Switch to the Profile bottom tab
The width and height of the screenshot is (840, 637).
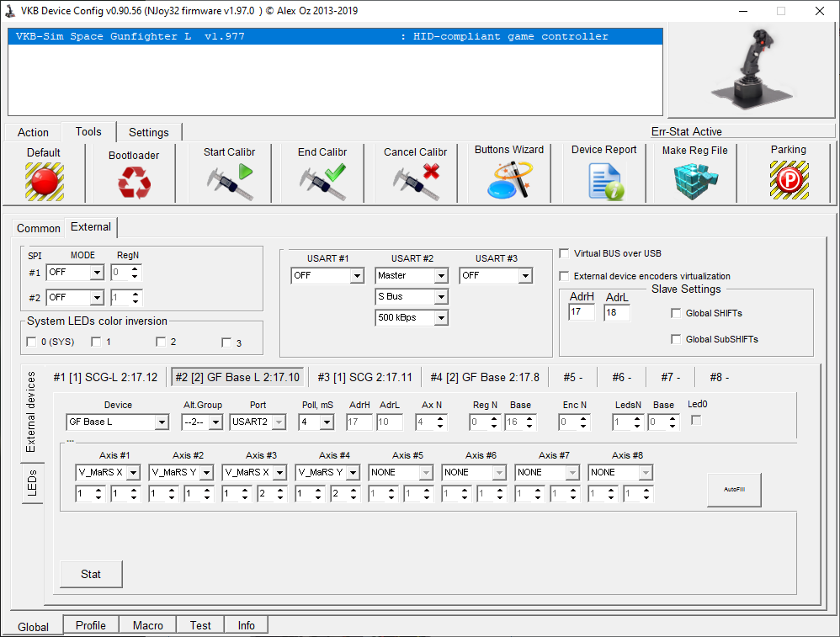pyautogui.click(x=91, y=625)
